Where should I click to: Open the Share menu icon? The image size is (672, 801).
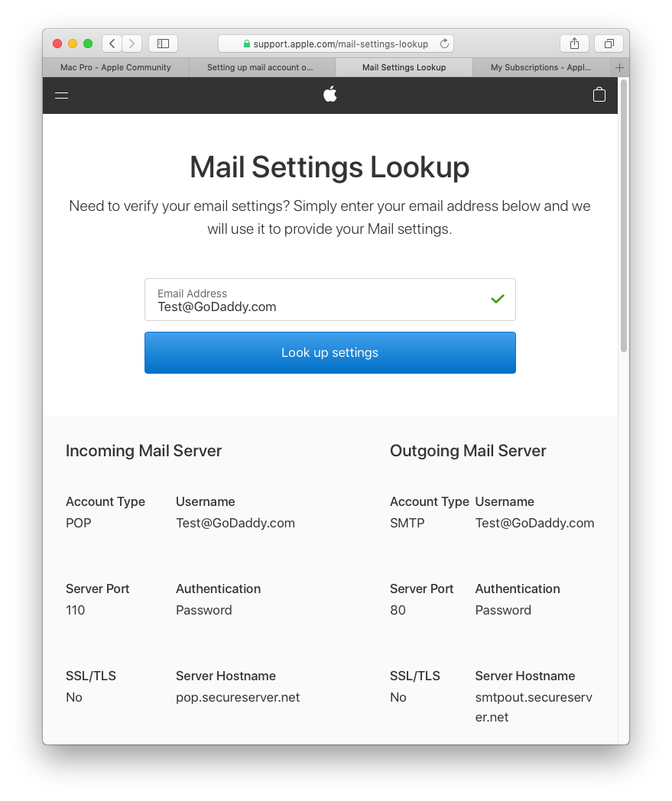point(574,44)
